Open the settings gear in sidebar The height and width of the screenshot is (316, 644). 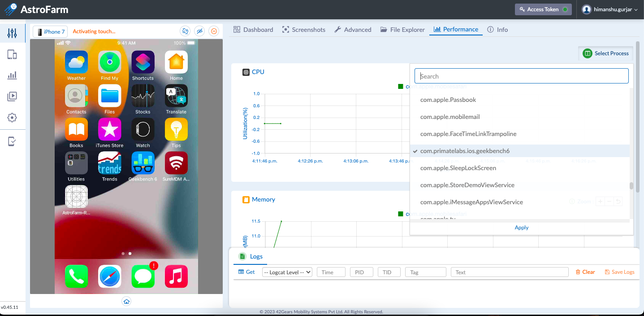coord(12,118)
